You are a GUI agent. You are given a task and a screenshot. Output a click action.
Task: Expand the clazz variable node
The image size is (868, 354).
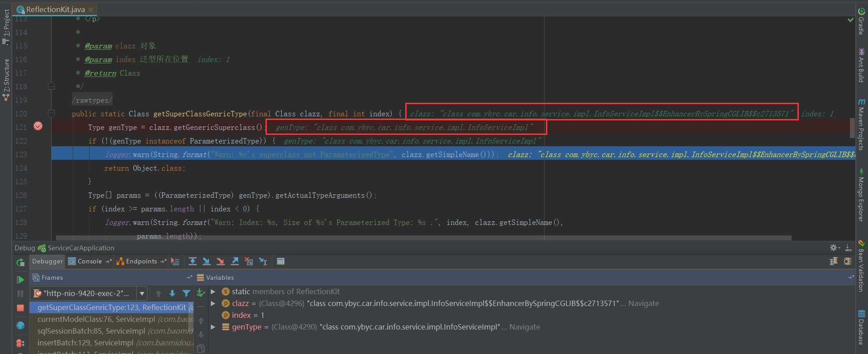pyautogui.click(x=213, y=303)
